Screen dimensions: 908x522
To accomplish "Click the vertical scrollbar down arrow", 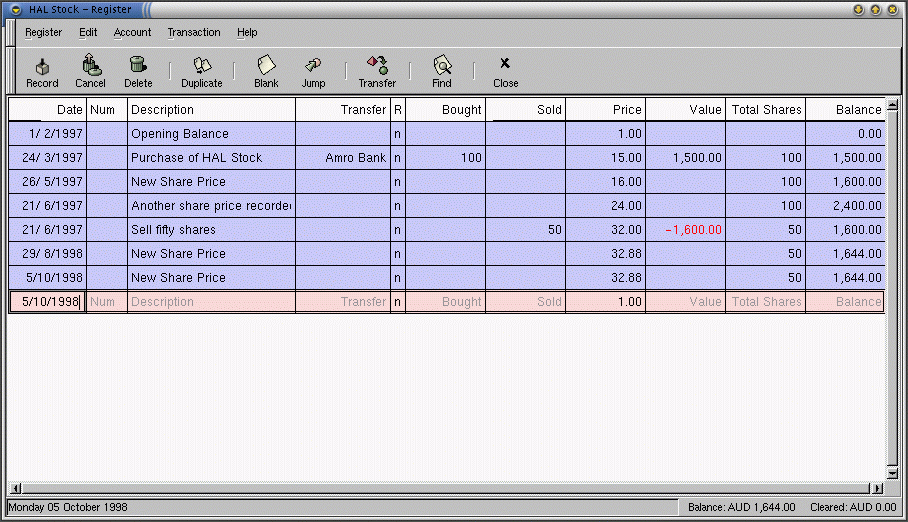I will (893, 473).
